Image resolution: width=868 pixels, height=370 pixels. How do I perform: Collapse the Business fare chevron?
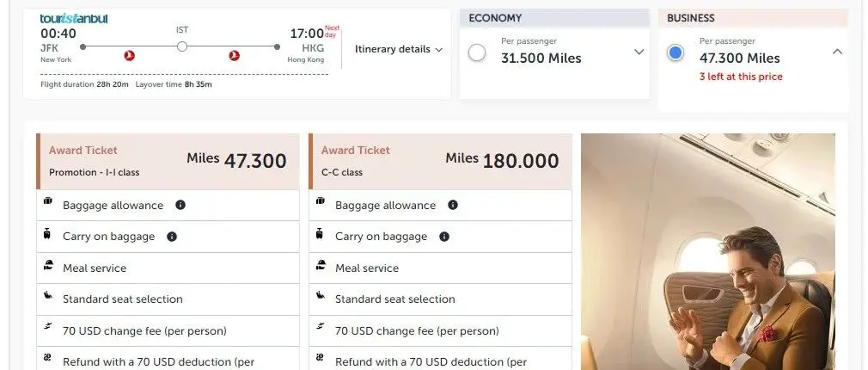coord(837,52)
